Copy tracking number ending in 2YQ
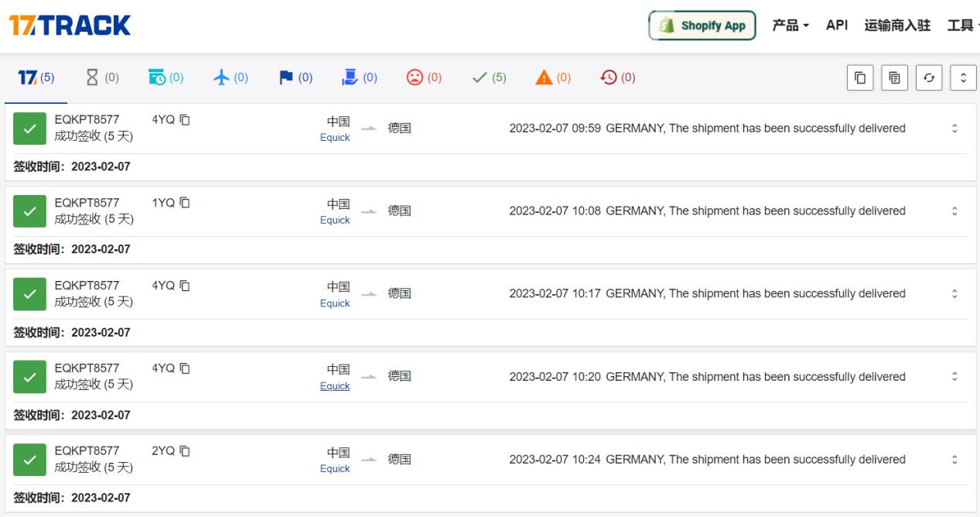This screenshot has width=980, height=517. click(185, 451)
